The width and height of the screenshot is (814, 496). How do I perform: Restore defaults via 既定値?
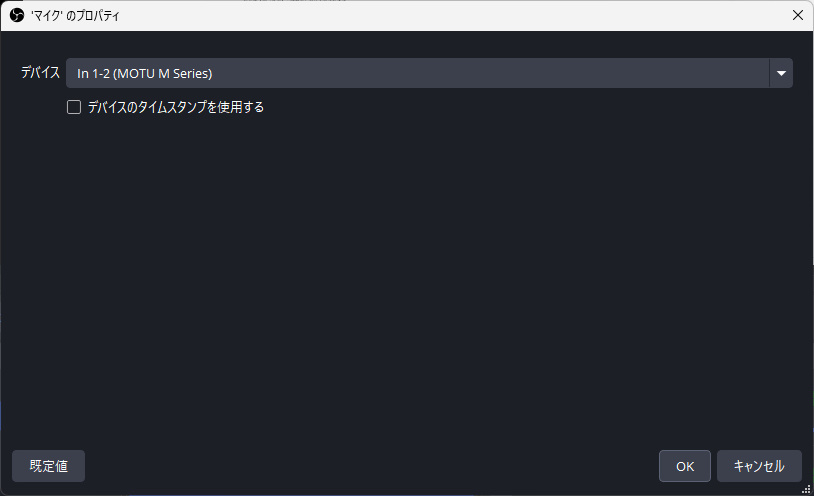48,466
